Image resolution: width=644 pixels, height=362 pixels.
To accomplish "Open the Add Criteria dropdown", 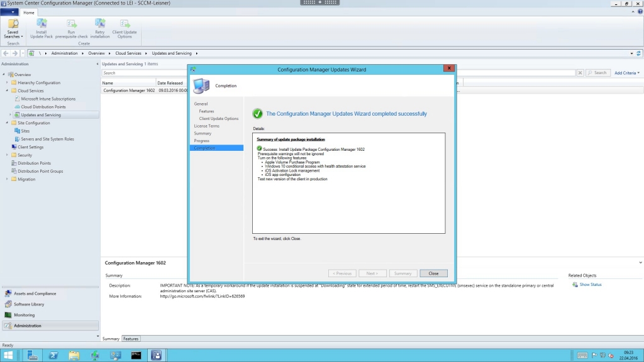I will click(x=626, y=73).
